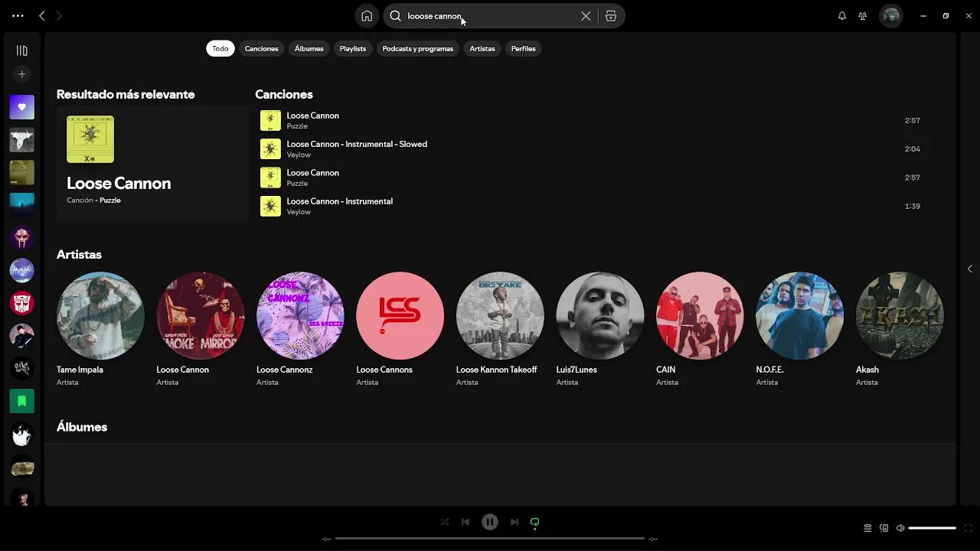The height and width of the screenshot is (551, 980).
Task: Open CAIN artist
Action: [700, 328]
